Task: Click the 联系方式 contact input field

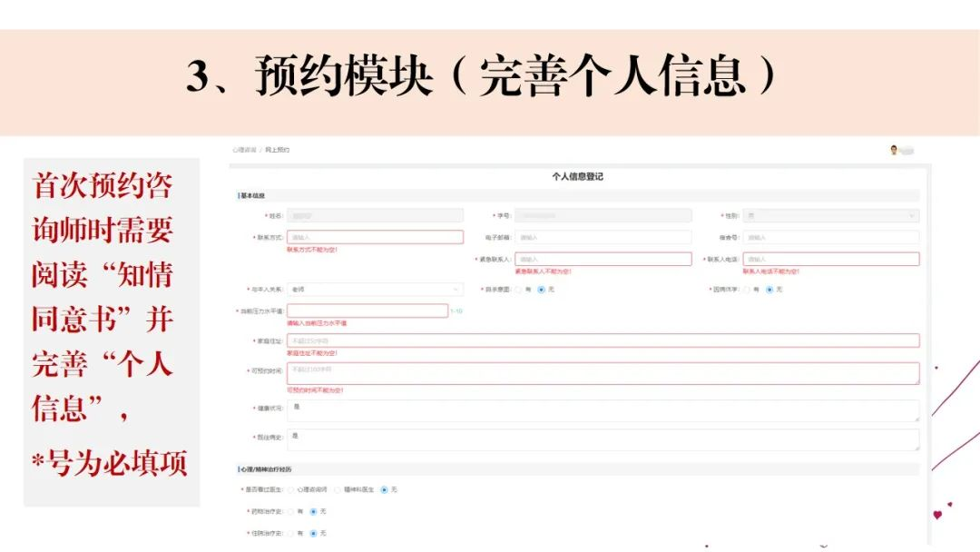Action: [375, 238]
